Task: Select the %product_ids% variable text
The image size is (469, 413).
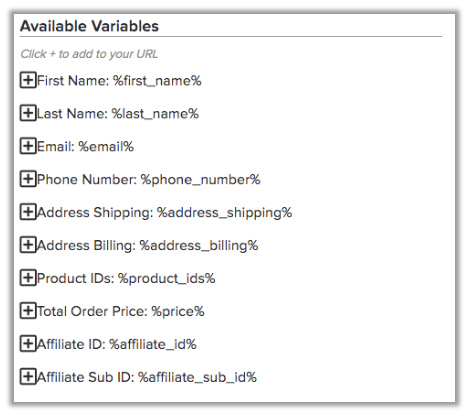Action: click(167, 279)
